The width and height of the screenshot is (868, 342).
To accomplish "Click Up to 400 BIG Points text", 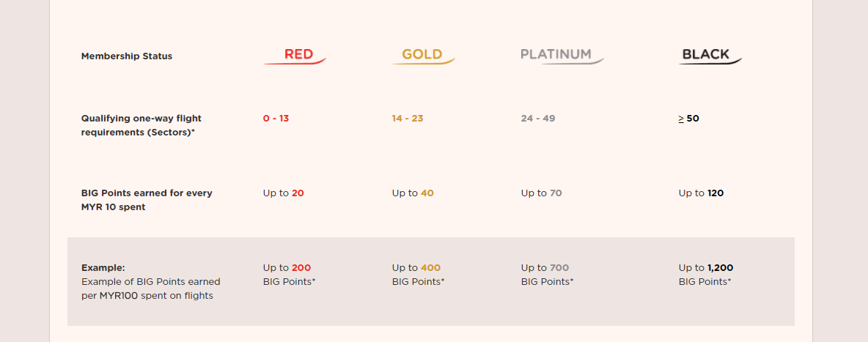I will pos(418,275).
